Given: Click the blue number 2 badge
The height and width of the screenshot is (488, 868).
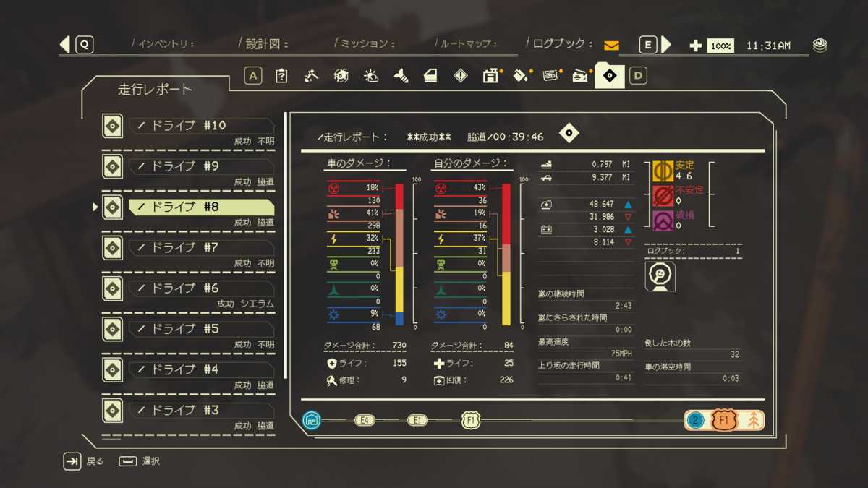Looking at the screenshot, I should [696, 420].
